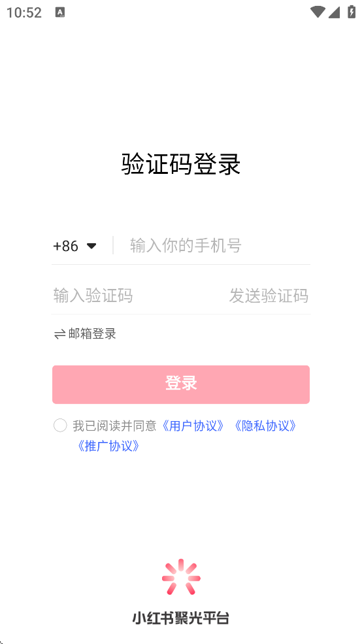Tap the cellular signal status icon
The width and height of the screenshot is (362, 644).
point(334,12)
